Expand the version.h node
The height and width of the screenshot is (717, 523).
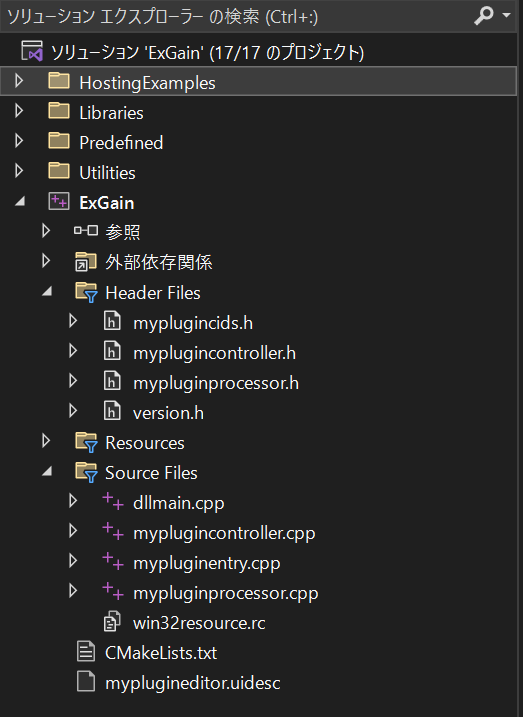(73, 411)
